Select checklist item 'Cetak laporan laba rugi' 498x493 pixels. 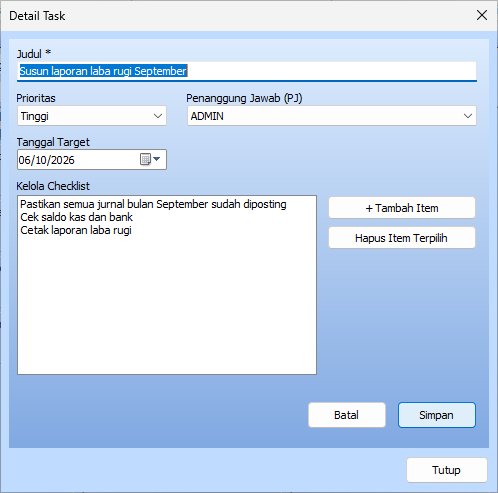[76, 230]
